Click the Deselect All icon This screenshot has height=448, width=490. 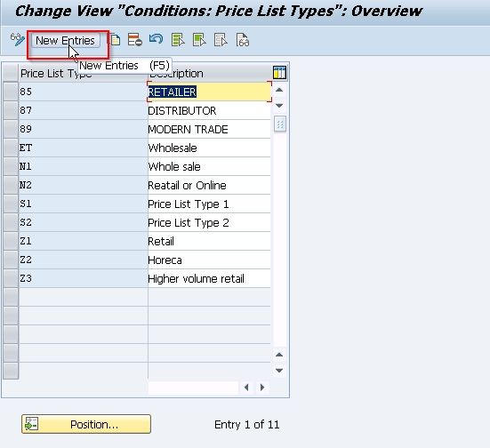221,40
